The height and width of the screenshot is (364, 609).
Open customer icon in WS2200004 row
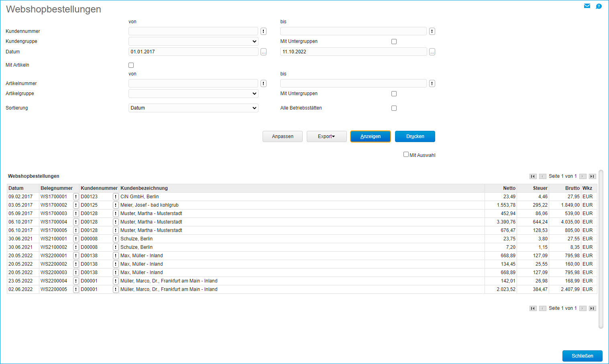point(116,281)
